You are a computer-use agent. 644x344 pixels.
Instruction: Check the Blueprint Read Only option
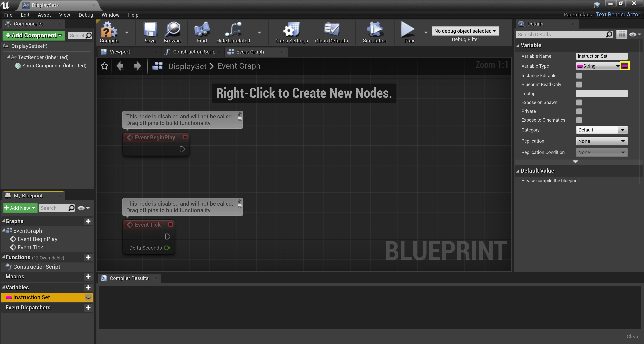[579, 85]
